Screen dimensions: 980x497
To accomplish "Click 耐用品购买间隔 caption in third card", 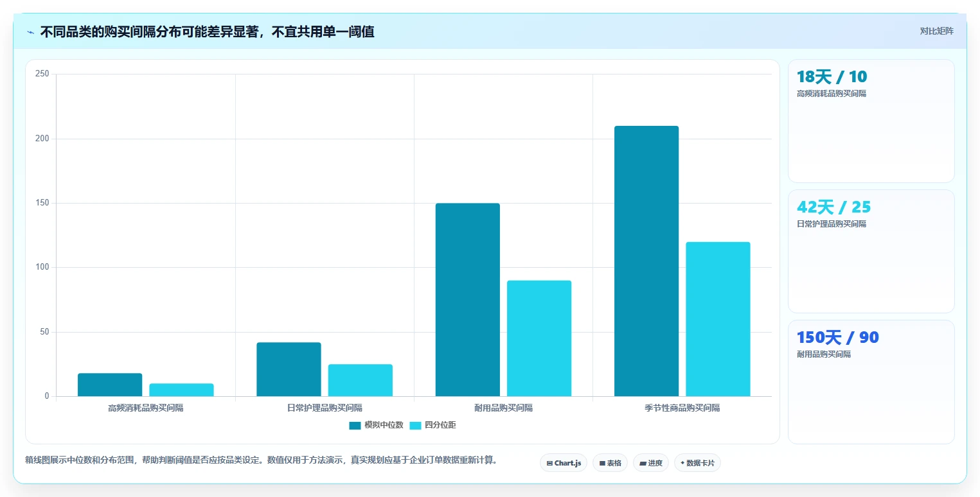I will 824,354.
